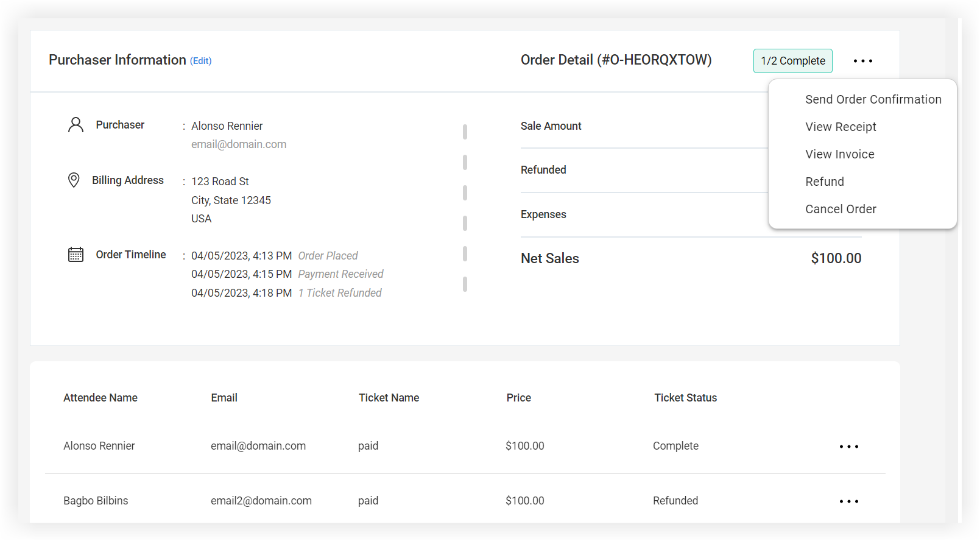Click attendee Alonso Rennier in table
The width and height of the screenshot is (980, 541).
pos(99,446)
